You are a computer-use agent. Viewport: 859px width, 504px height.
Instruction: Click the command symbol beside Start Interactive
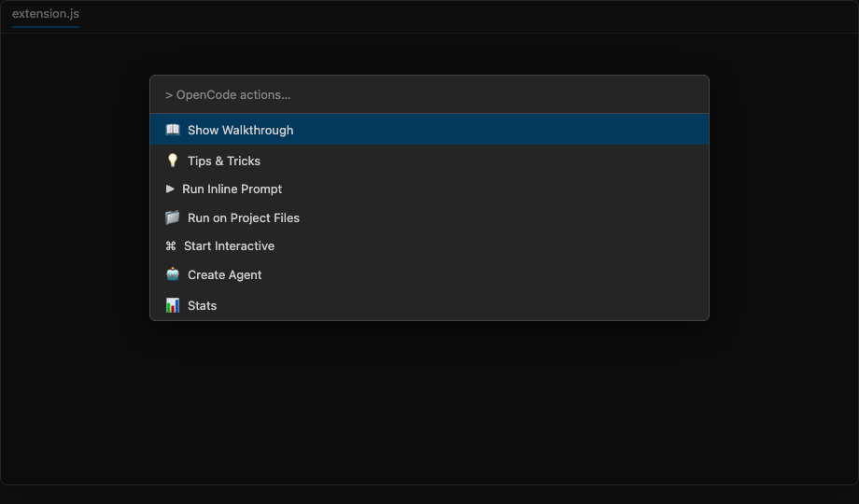pyautogui.click(x=170, y=246)
